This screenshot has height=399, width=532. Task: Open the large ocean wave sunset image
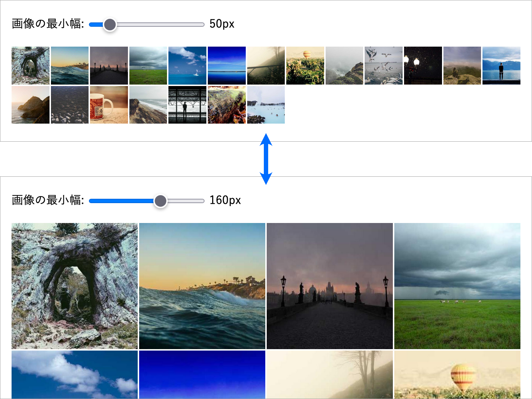(x=202, y=286)
